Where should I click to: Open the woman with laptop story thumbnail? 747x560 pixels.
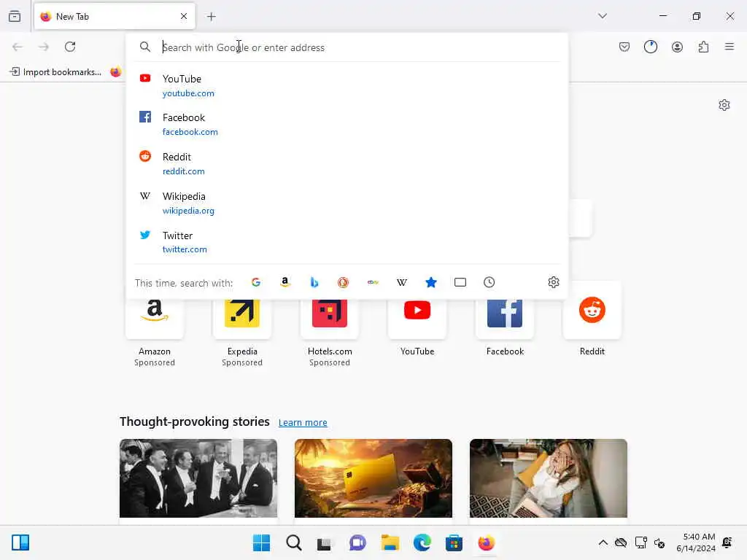point(549,478)
